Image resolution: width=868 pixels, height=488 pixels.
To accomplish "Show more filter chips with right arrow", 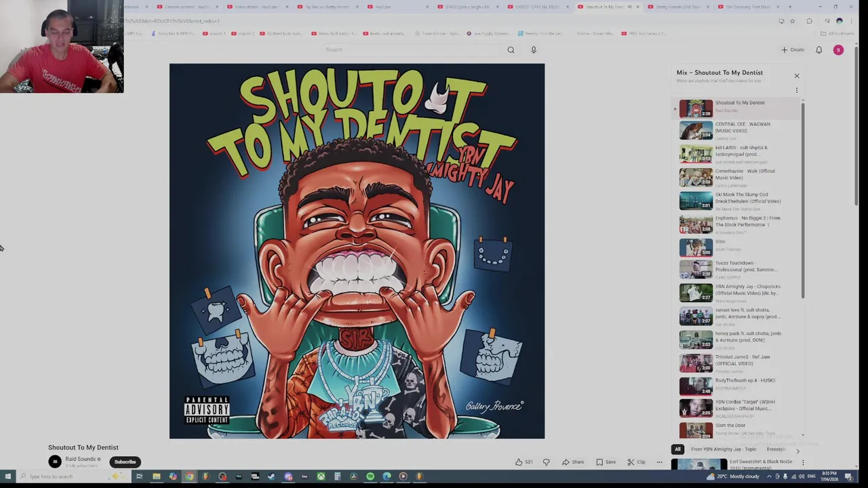I will coord(797,450).
